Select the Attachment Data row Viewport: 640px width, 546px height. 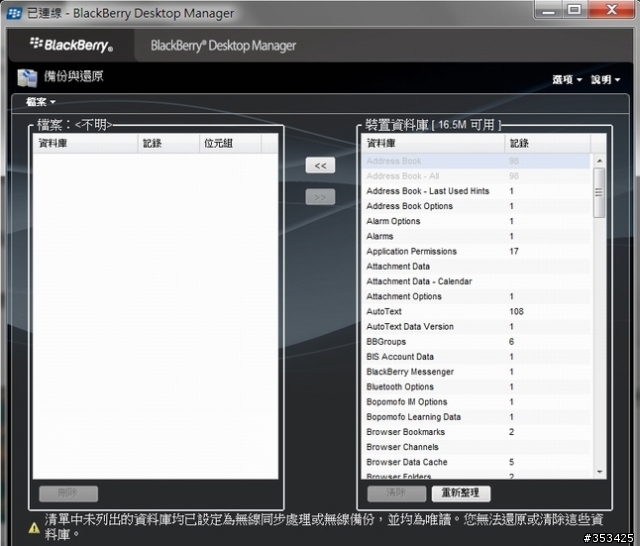tap(476, 266)
